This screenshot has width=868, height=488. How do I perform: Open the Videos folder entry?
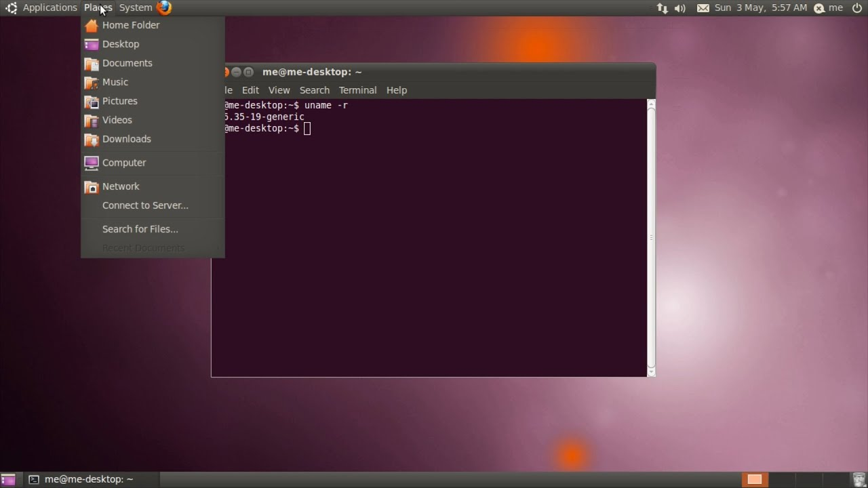click(153, 120)
